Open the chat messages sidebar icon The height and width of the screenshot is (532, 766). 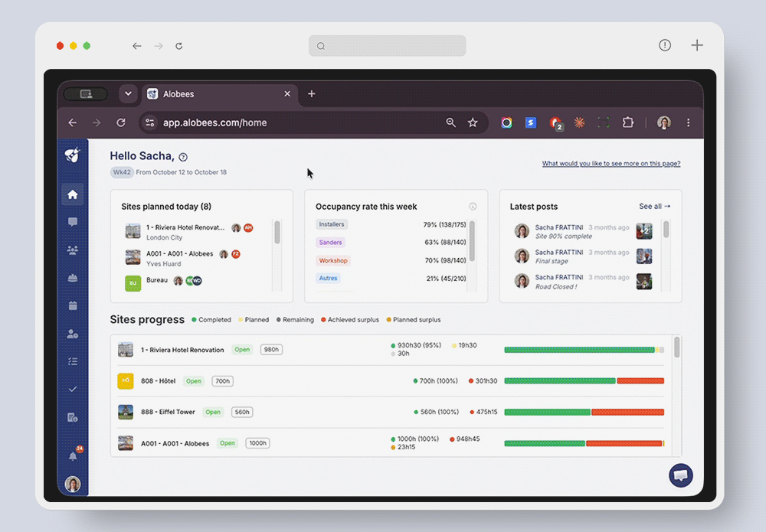pyautogui.click(x=72, y=222)
